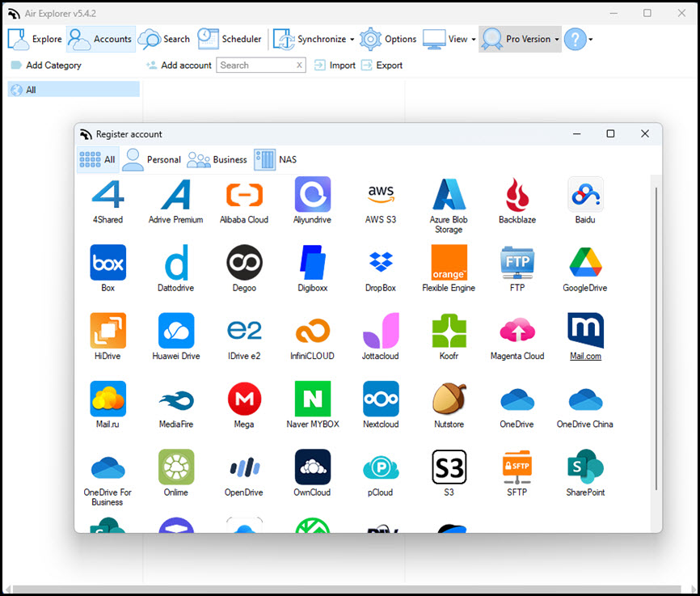
Task: Open the Mail.com link
Action: (585, 356)
